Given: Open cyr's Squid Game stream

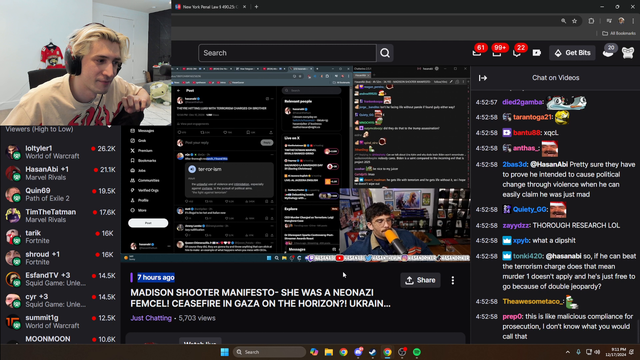Looking at the screenshot, I should 60,300.
